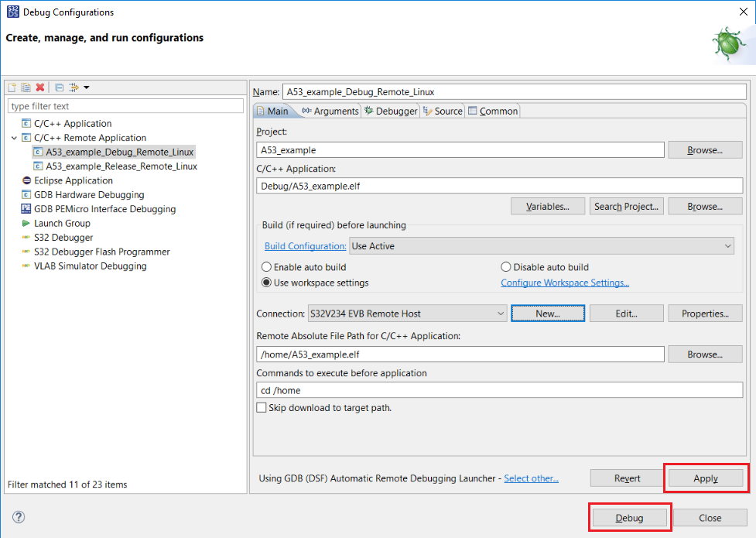Switch to the Arguments tab
This screenshot has width=756, height=538.
coord(330,111)
